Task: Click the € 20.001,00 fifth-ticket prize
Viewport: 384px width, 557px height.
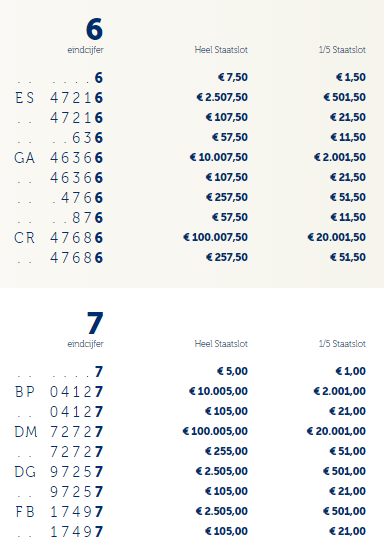Action: pos(336,431)
